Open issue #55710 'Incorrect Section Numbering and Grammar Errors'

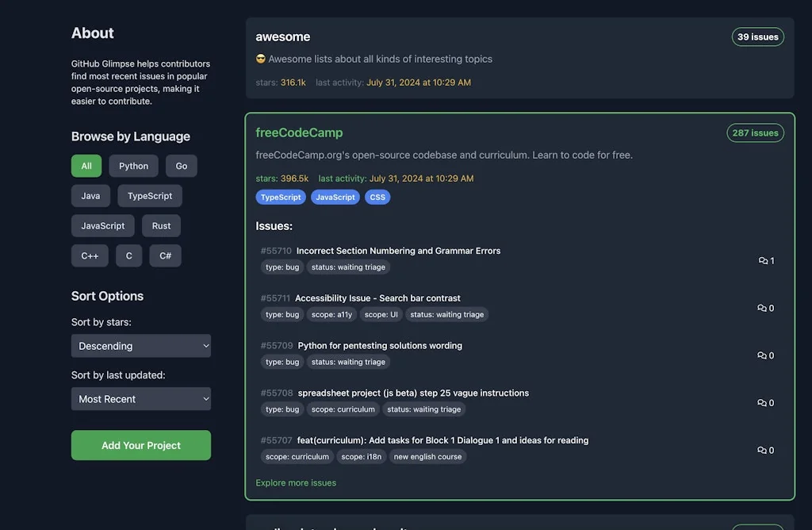coord(398,250)
